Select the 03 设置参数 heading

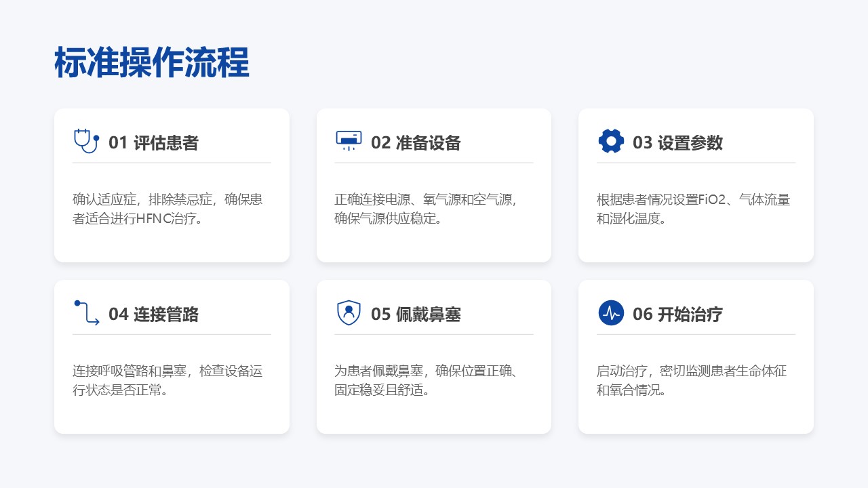tap(677, 142)
